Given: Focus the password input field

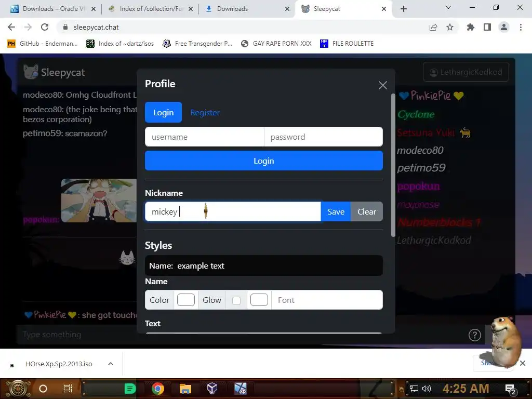Looking at the screenshot, I should pyautogui.click(x=323, y=137).
